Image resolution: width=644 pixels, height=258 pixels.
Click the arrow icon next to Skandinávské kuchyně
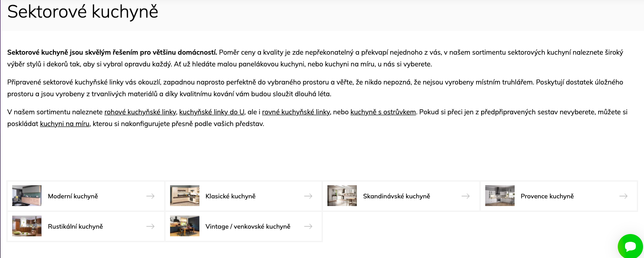click(x=465, y=196)
